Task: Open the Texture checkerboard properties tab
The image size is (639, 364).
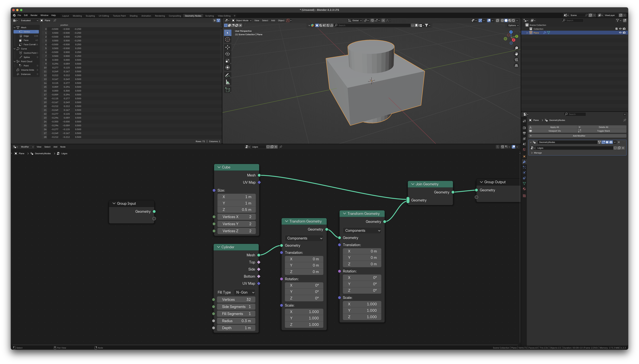Action: click(x=524, y=196)
